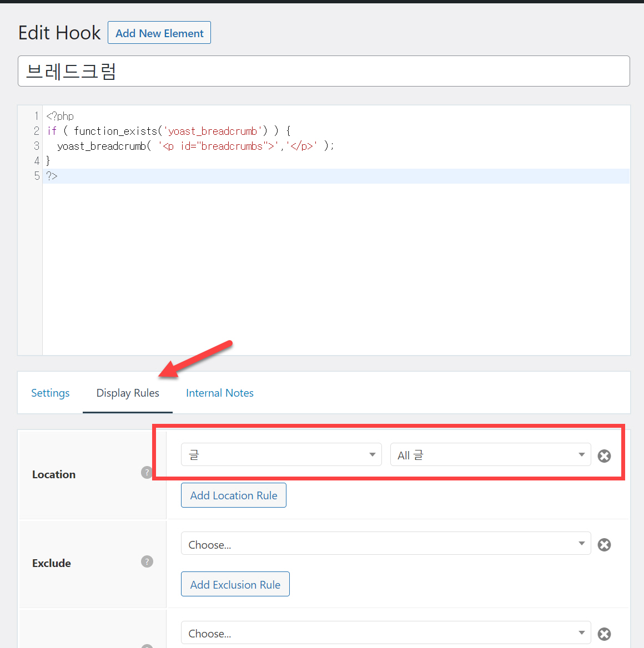Viewport: 644px width, 648px height.
Task: Switch to the Internal Notes tab
Action: [220, 393]
